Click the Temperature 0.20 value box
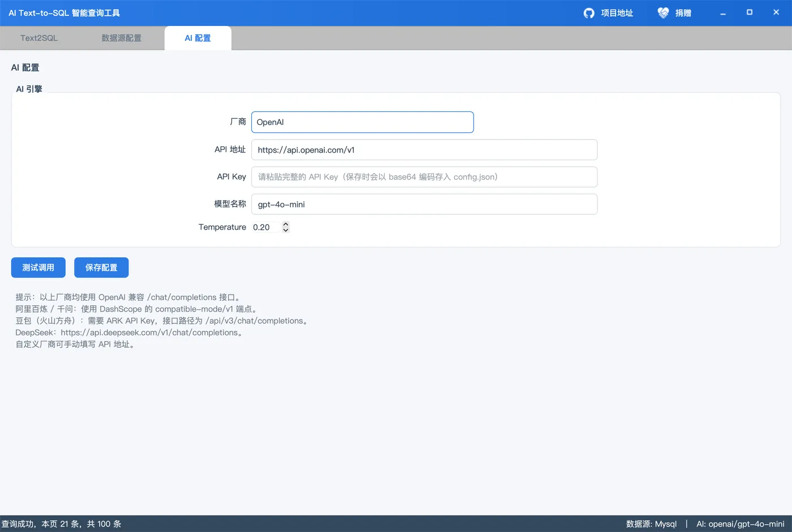Screen dimensions: 792x532 tap(266, 227)
